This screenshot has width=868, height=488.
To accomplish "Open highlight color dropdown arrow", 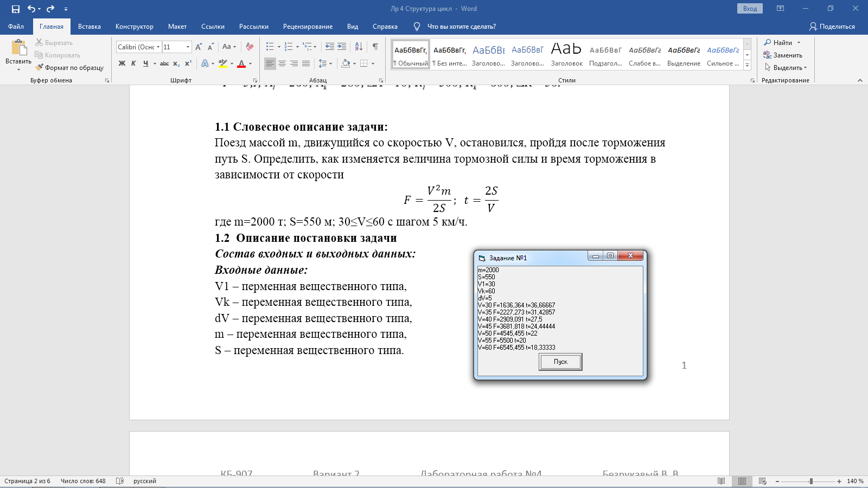I will coord(232,63).
